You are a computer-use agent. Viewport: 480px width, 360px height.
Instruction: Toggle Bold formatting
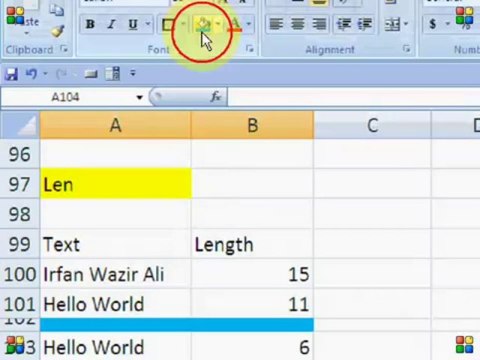(90, 24)
